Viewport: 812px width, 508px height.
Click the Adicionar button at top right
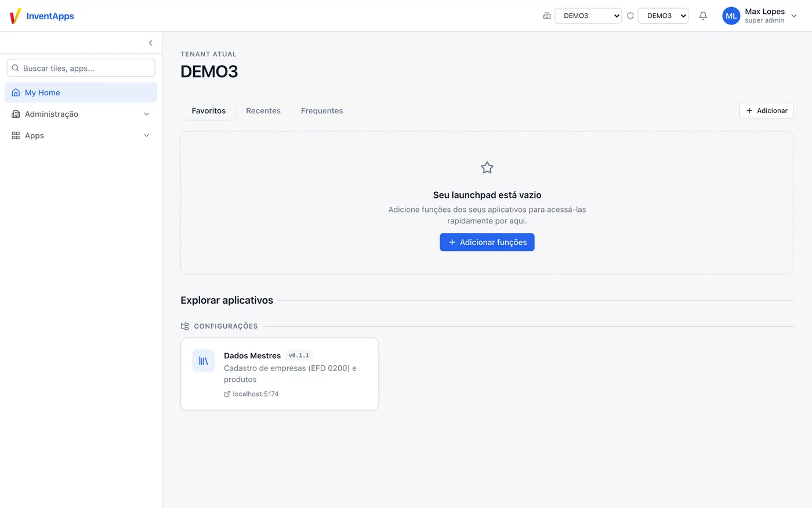coord(766,111)
